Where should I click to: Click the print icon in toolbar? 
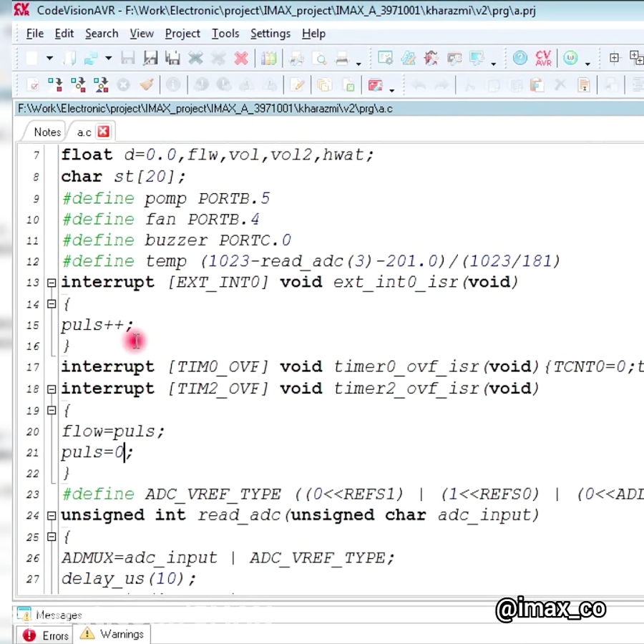pos(342,59)
